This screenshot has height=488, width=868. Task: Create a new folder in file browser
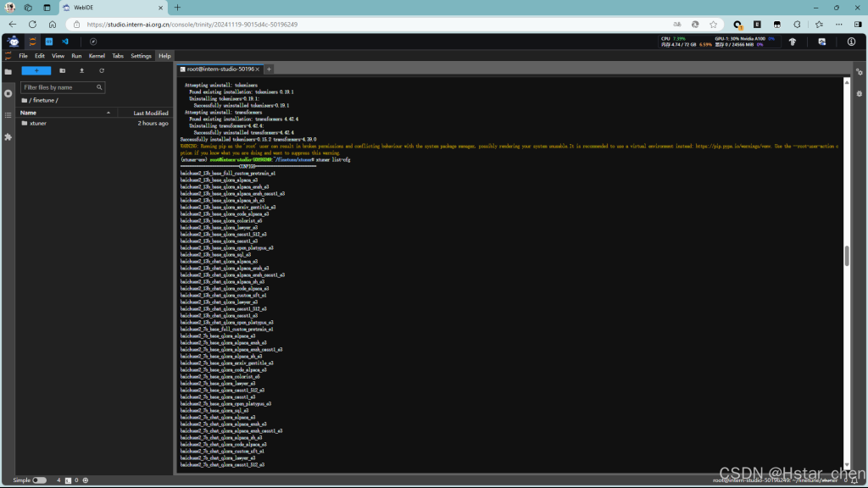[x=63, y=71]
